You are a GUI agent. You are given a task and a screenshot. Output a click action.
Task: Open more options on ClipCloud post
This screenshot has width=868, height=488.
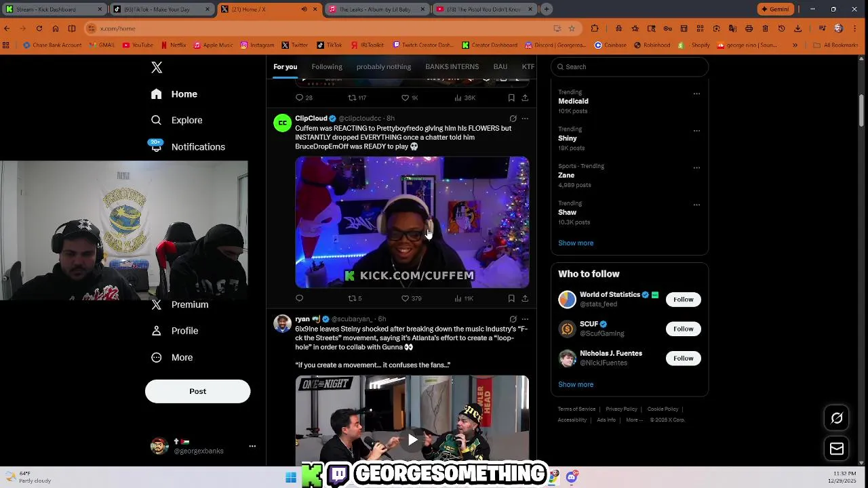click(525, 119)
